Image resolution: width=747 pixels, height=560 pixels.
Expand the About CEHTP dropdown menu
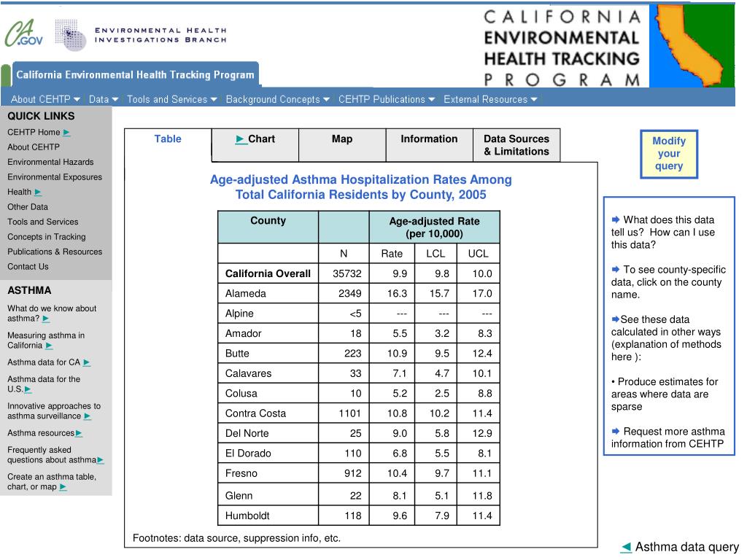[45, 99]
